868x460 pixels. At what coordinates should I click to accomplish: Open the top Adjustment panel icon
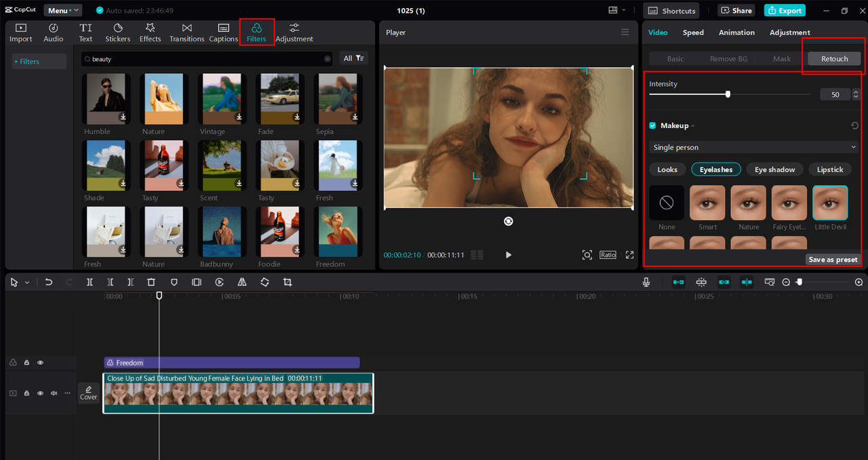pos(294,33)
